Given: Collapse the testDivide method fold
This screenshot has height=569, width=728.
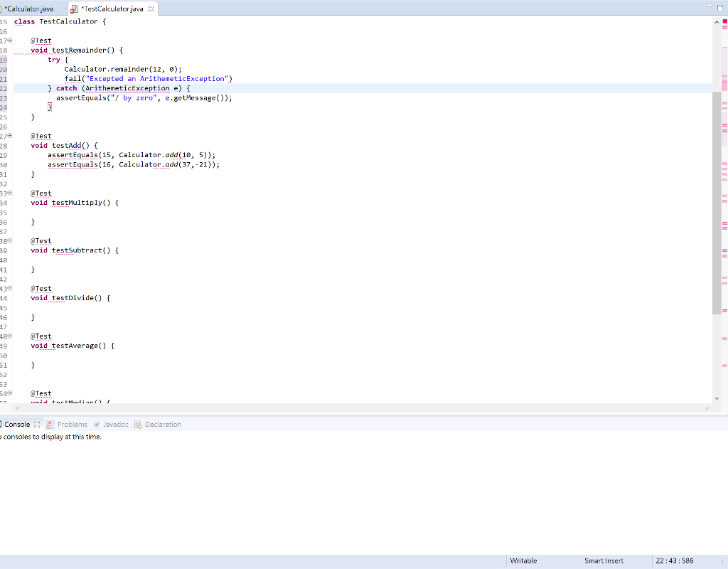Looking at the screenshot, I should click(9, 288).
